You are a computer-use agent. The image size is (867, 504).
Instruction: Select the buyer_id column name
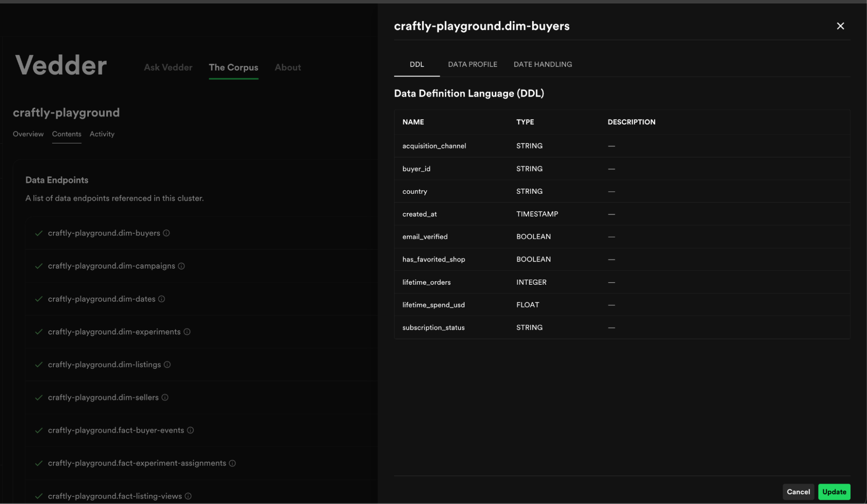[x=416, y=169]
